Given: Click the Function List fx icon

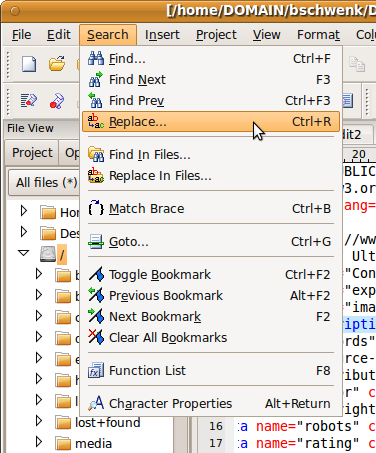Looking at the screenshot, I should click(x=96, y=371).
